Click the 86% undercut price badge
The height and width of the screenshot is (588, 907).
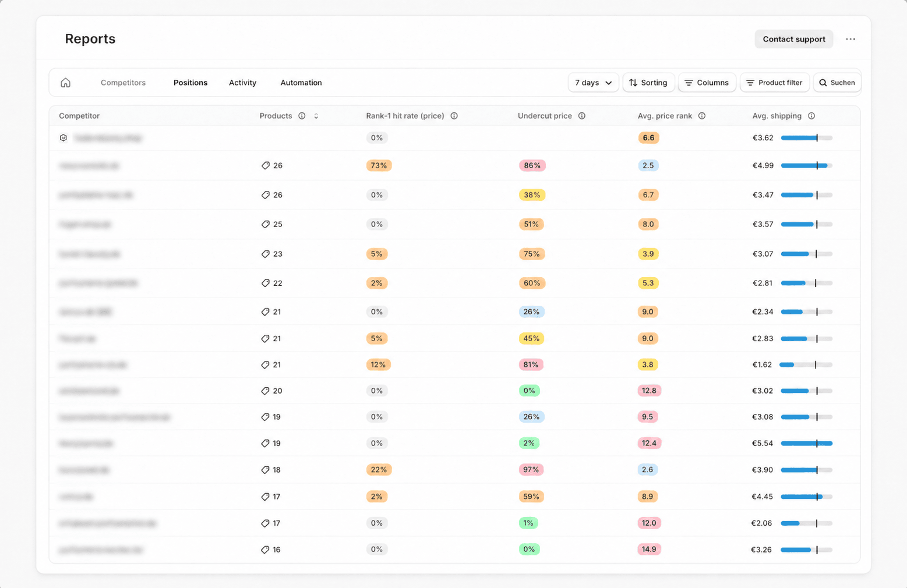(532, 166)
